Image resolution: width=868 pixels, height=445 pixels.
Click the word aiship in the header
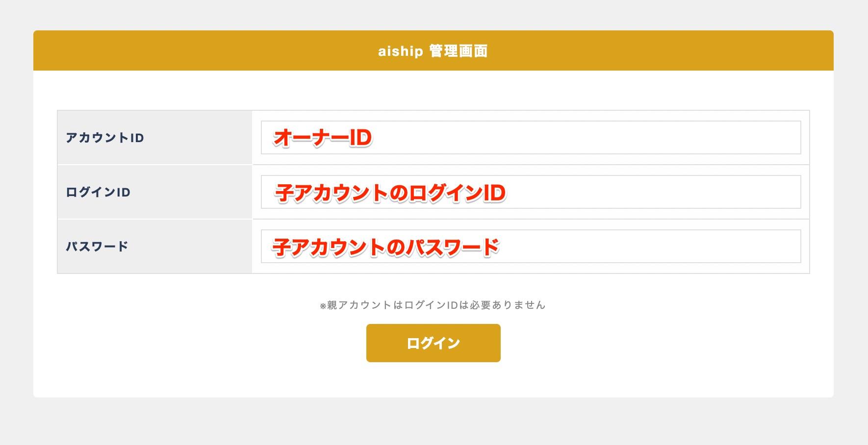click(400, 51)
